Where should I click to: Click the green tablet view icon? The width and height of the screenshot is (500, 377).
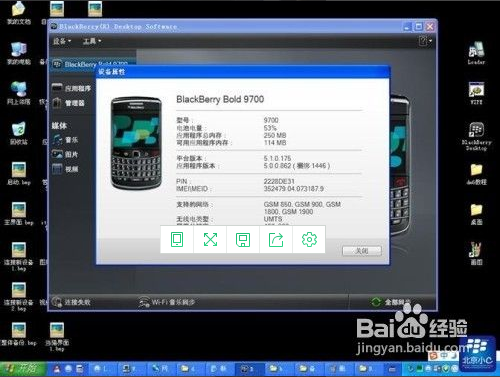tap(177, 239)
